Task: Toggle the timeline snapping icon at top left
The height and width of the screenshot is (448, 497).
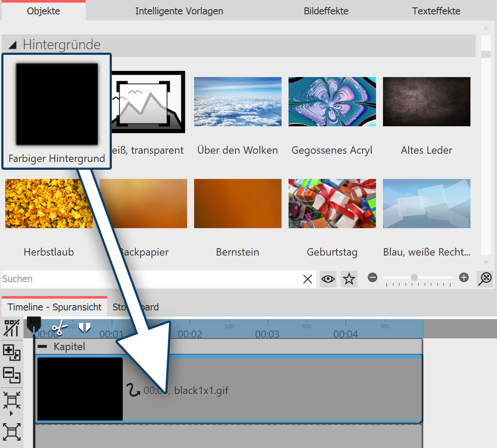Action: [11, 328]
